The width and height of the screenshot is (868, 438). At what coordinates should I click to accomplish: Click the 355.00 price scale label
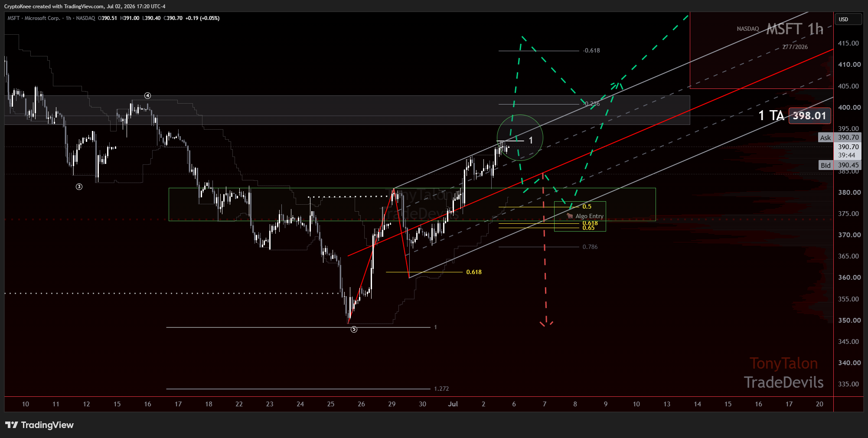click(848, 299)
